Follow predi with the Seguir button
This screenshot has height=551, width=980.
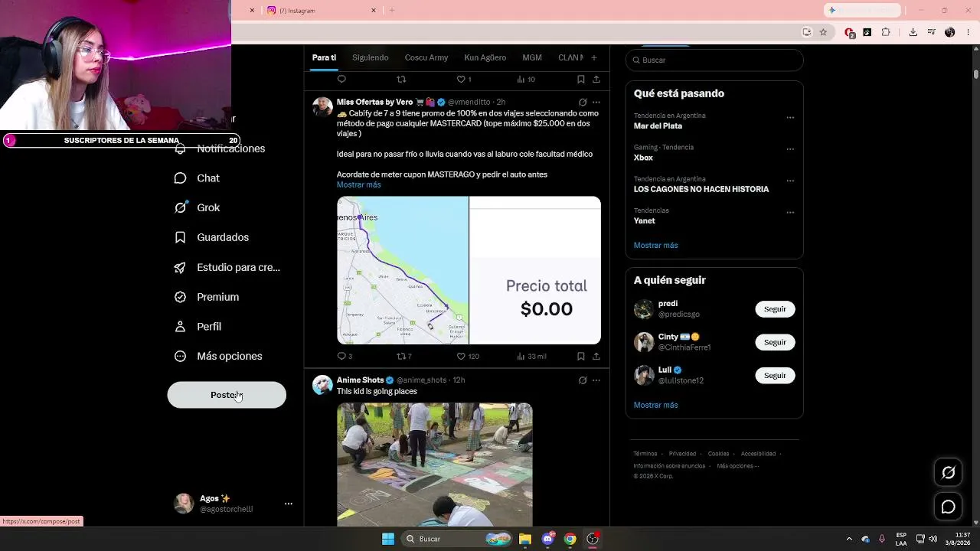(x=775, y=309)
